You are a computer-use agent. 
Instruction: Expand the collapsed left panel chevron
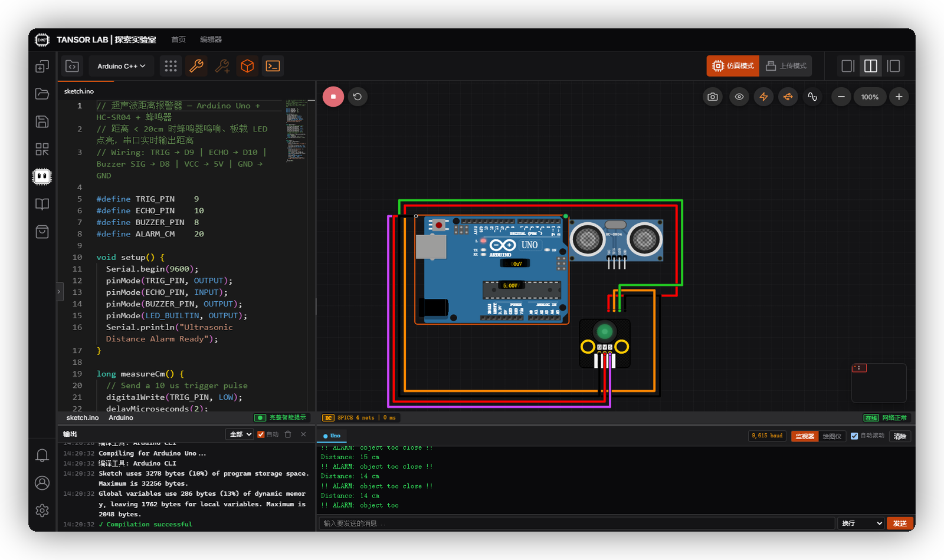59,292
